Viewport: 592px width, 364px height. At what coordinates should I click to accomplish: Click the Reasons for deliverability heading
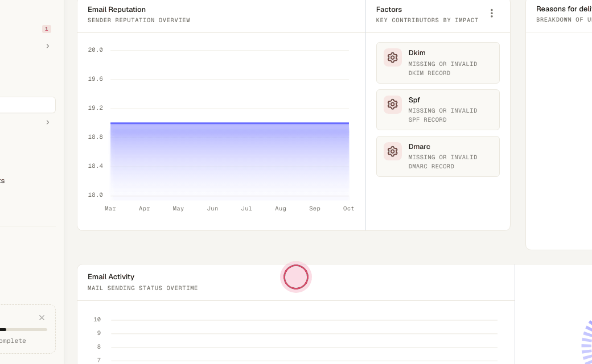[564, 9]
